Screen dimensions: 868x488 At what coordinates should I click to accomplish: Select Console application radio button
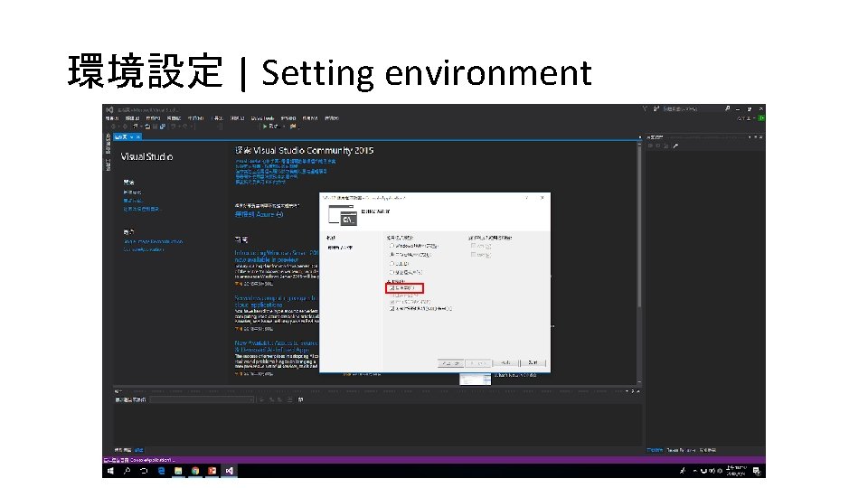coord(392,255)
